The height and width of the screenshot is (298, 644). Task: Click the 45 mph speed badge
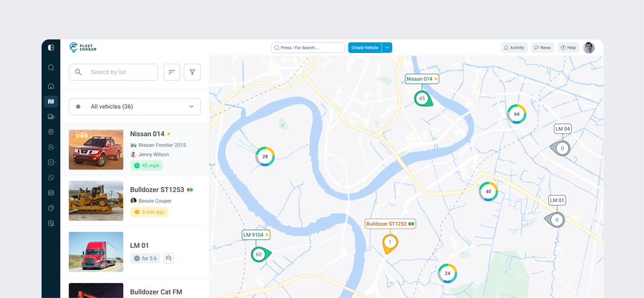pos(146,165)
